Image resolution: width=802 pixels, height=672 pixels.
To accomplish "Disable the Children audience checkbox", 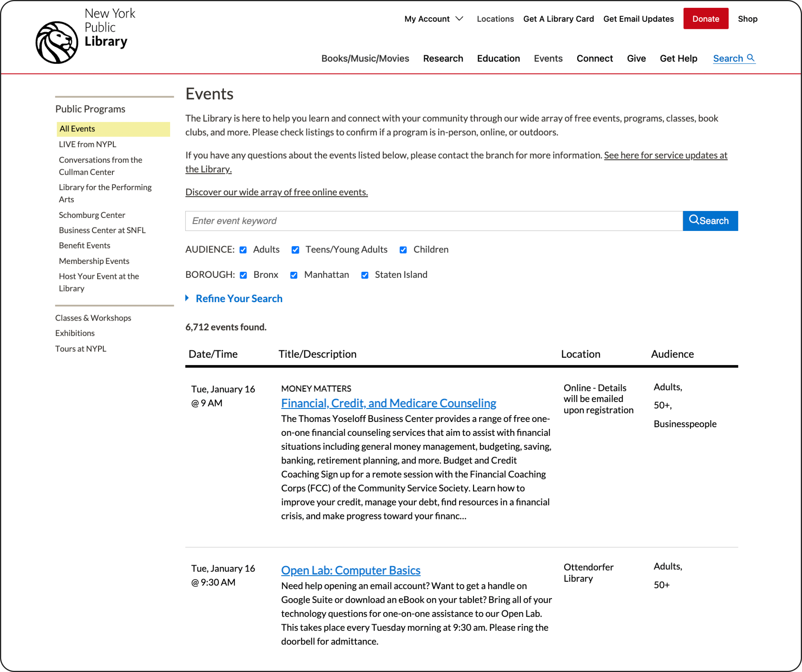I will (403, 249).
